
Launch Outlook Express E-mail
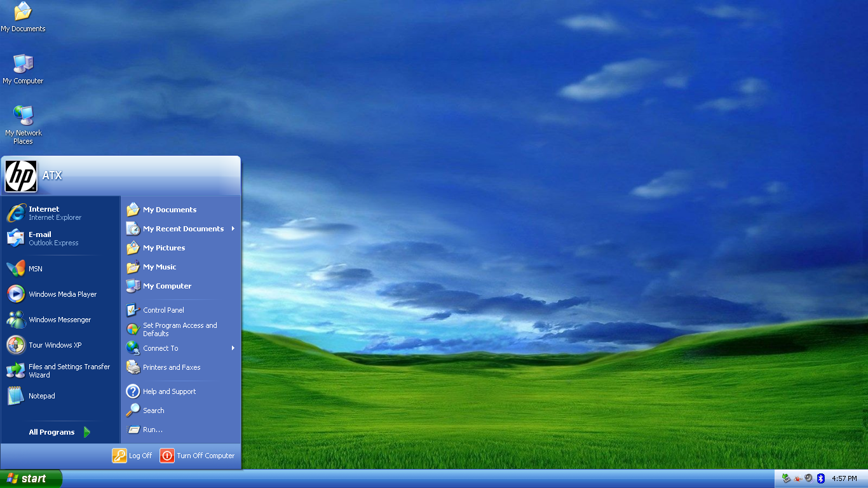pos(60,238)
